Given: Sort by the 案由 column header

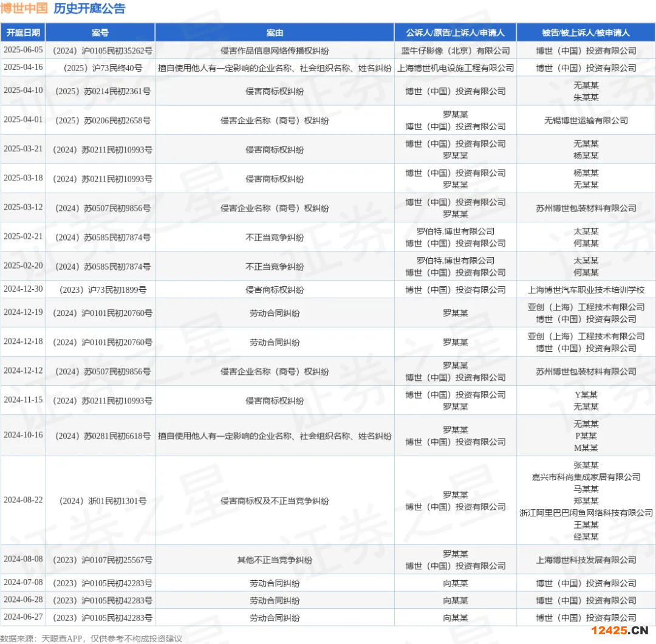Looking at the screenshot, I should [x=275, y=33].
